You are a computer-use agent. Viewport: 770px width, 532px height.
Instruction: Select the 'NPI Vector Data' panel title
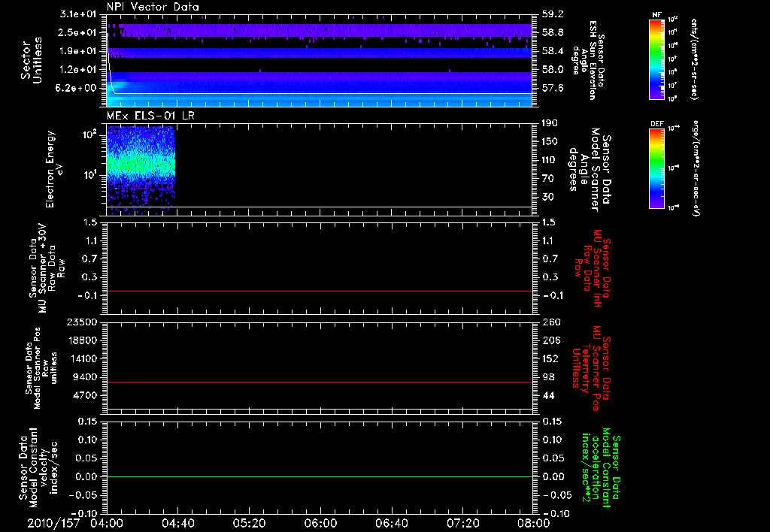(153, 7)
